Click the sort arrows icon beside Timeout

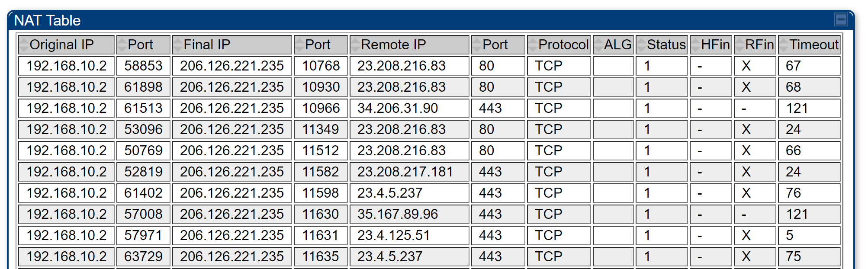click(784, 45)
